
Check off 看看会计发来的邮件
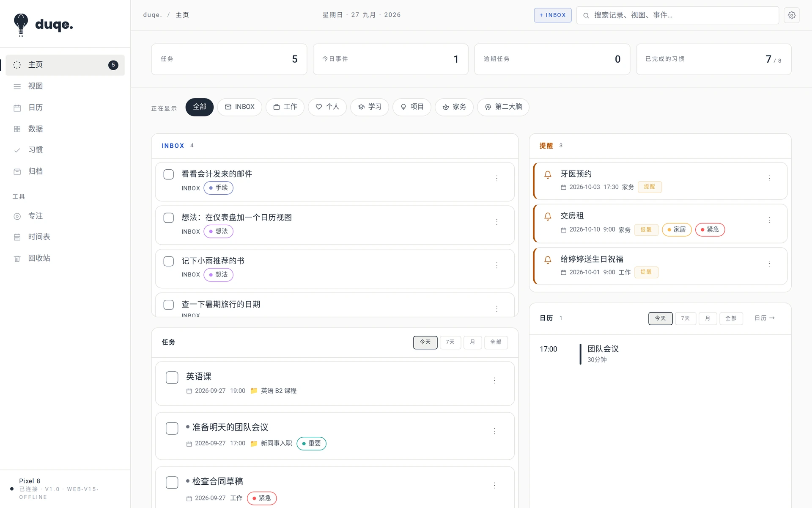(x=169, y=174)
